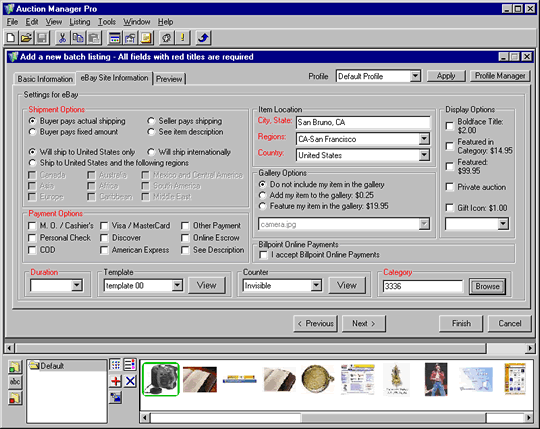This screenshot has width=540, height=429.
Task: Remove image with the blue X icon
Action: (130, 381)
